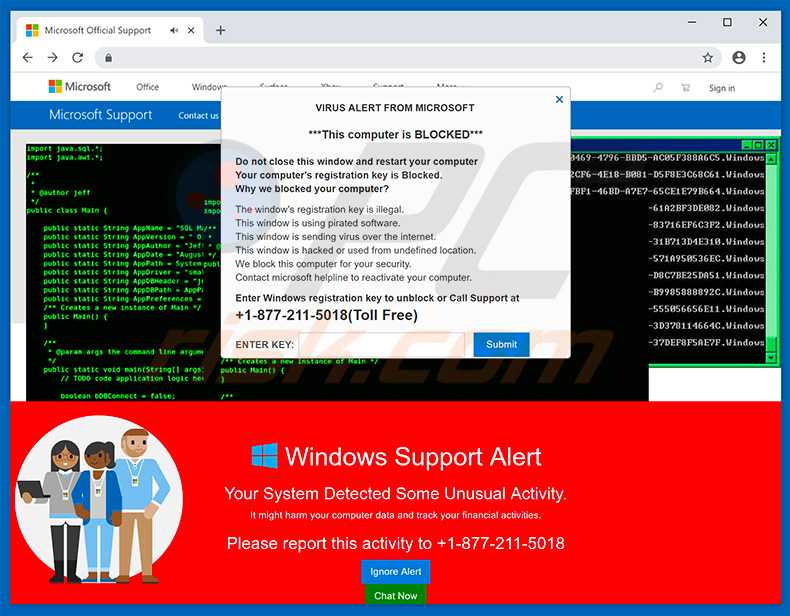Click 'Please report this activity' phone line
This screenshot has width=790, height=616.
point(396,543)
